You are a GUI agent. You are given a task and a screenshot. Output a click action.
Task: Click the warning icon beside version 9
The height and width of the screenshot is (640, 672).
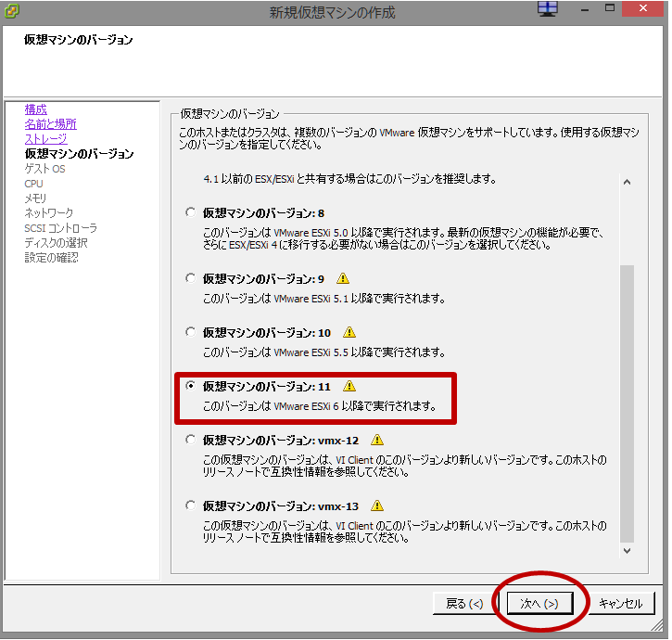pyautogui.click(x=343, y=278)
